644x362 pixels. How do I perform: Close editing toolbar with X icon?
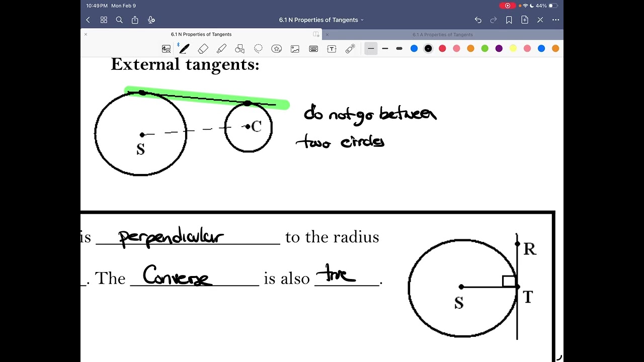click(x=540, y=20)
